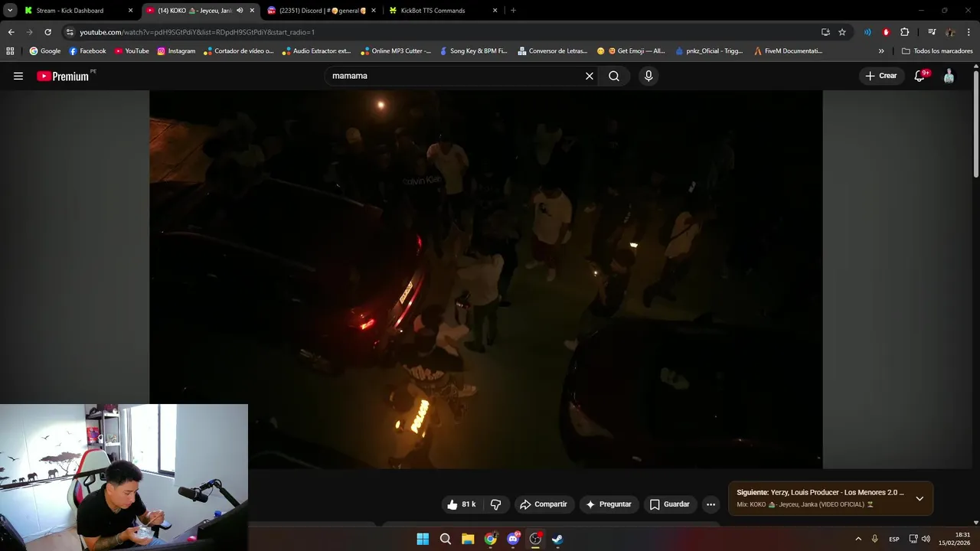
Task: Open the Audio Extractor bookmark
Action: point(316,51)
